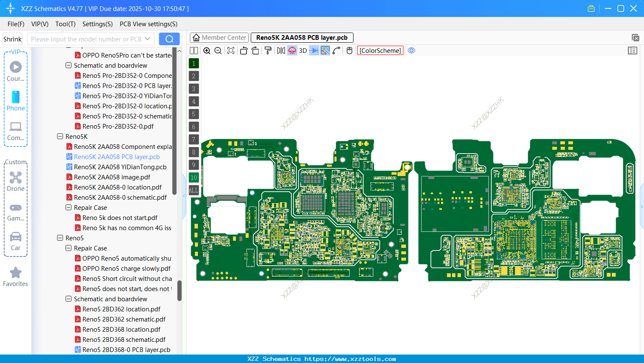Toggle the split view icon at toolbar left

tap(193, 50)
